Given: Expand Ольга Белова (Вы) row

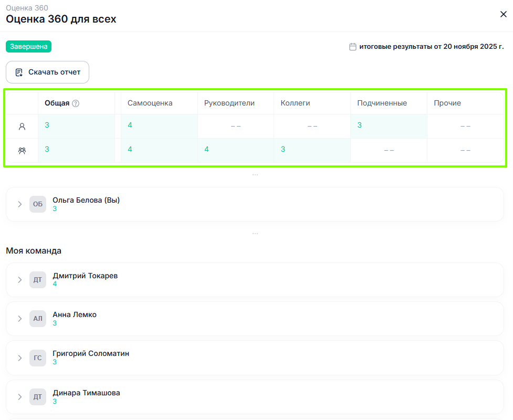Looking at the screenshot, I should pyautogui.click(x=20, y=204).
